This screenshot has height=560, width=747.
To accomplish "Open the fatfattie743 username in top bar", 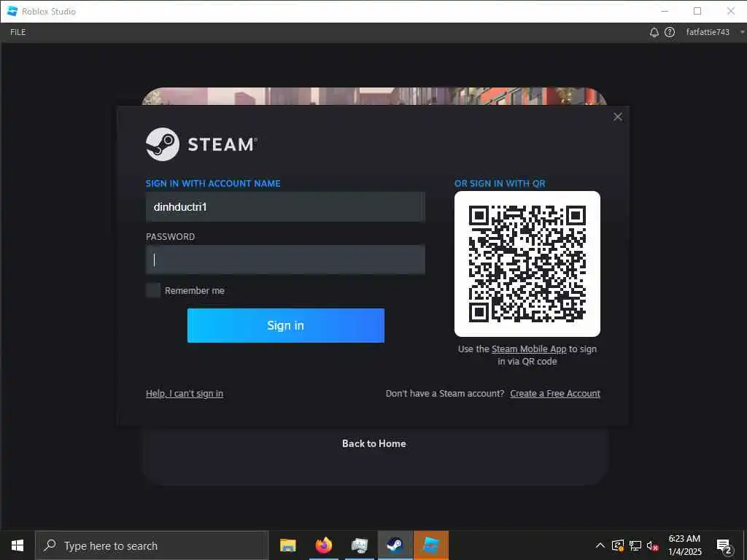I will pos(708,32).
